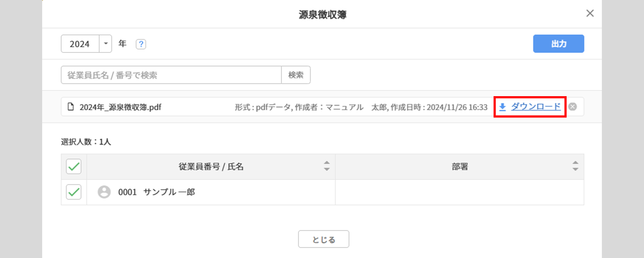Click sort arrows in 部署 column
The height and width of the screenshot is (258, 644).
coord(575,166)
